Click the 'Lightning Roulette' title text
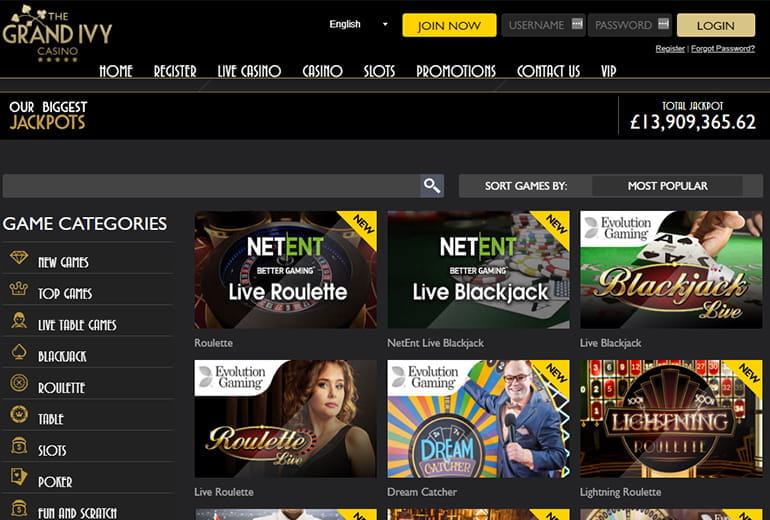770x520 pixels. tap(620, 492)
